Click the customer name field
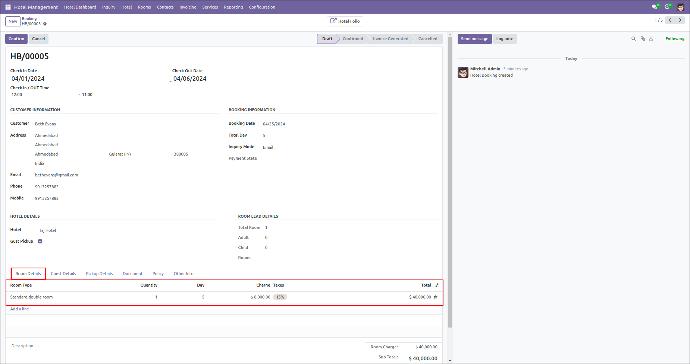Image resolution: width=690 pixels, height=364 pixels. (45, 124)
